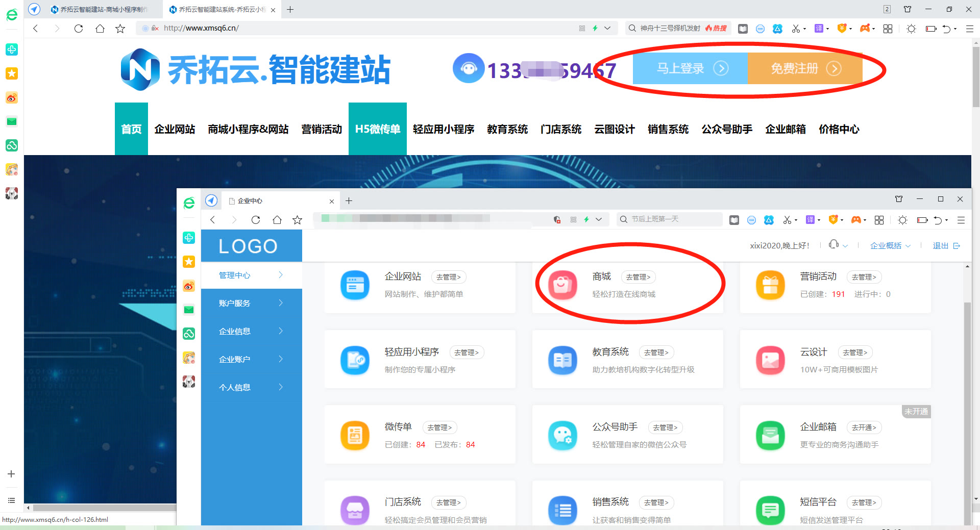The width and height of the screenshot is (980, 530).
Task: Click the LOGO banner in 企业中心
Action: tap(251, 246)
